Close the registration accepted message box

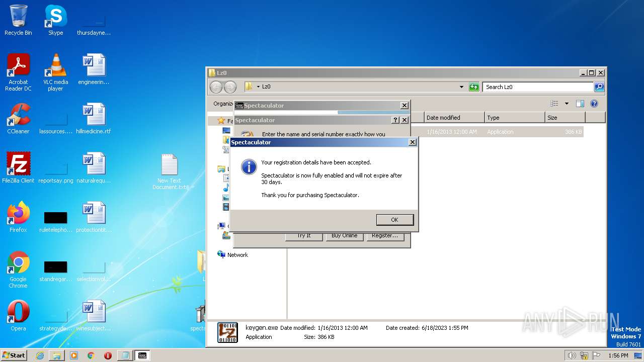click(x=413, y=142)
